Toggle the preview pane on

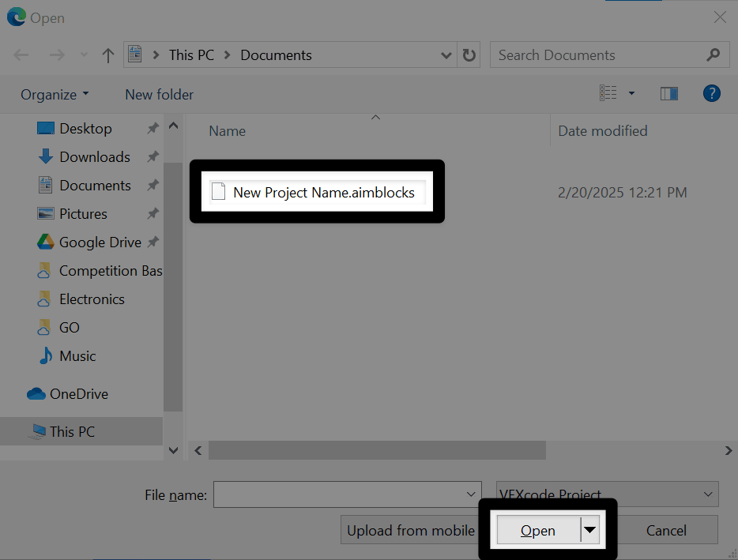click(x=668, y=92)
